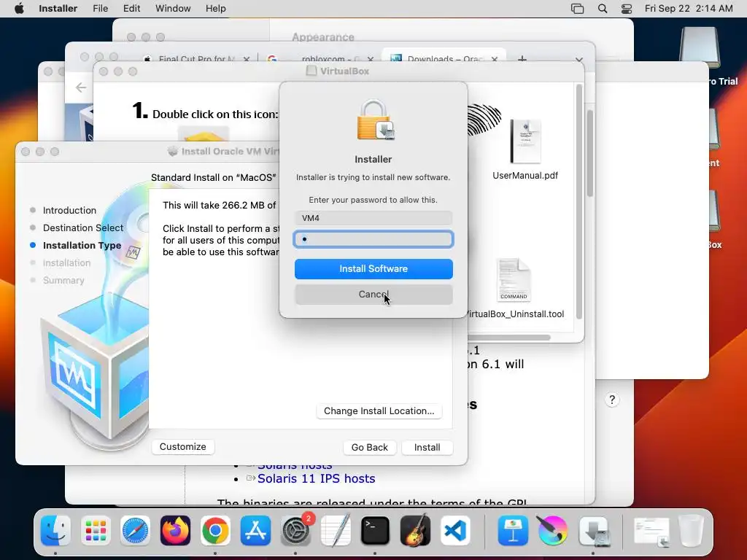Open System Settings with badge in Dock

[x=296, y=531]
